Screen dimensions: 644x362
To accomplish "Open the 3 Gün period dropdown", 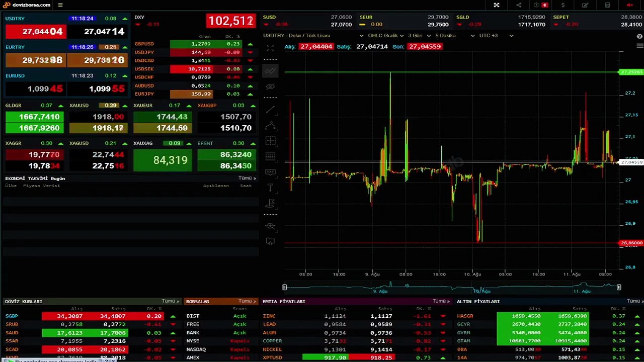I will (x=419, y=36).
